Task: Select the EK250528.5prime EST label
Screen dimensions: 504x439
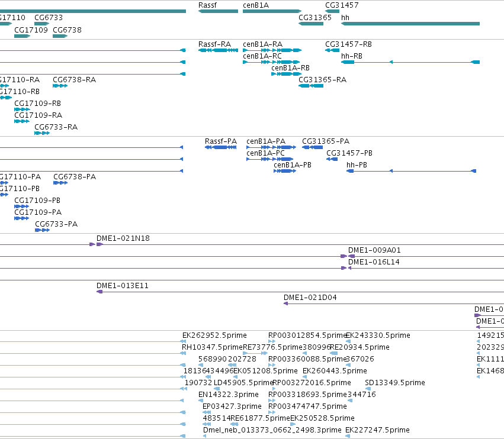Action: (322, 418)
